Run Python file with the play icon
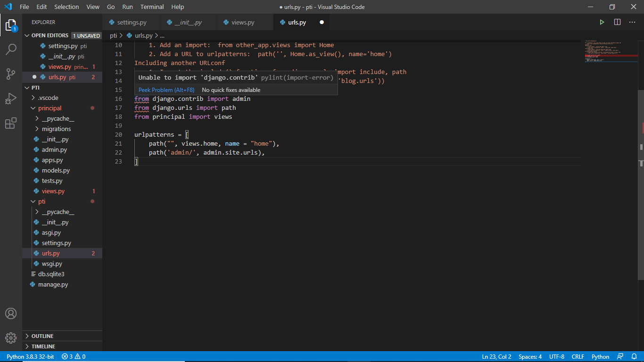644x362 pixels. coord(602,22)
